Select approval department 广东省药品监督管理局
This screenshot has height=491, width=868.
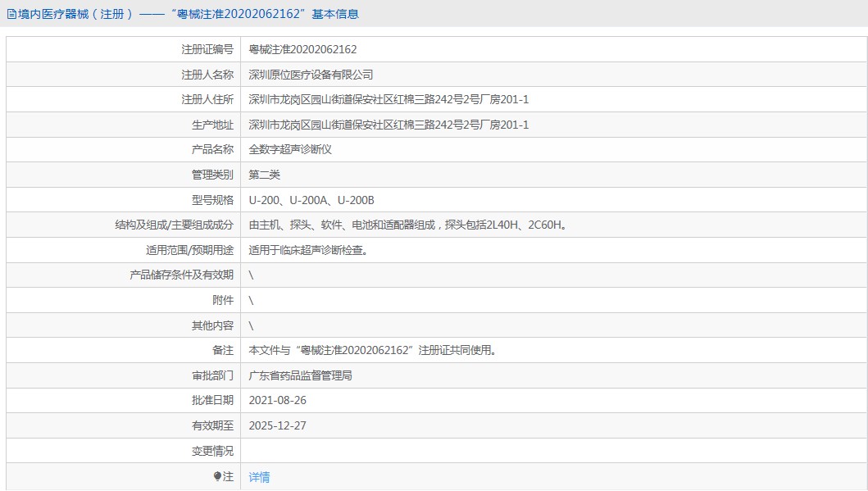pos(301,376)
